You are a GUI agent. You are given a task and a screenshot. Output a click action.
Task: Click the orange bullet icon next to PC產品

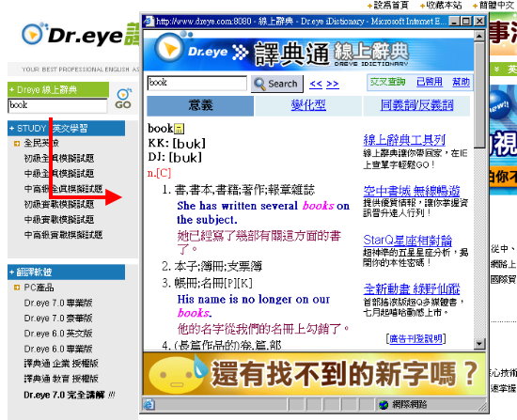coord(17,288)
